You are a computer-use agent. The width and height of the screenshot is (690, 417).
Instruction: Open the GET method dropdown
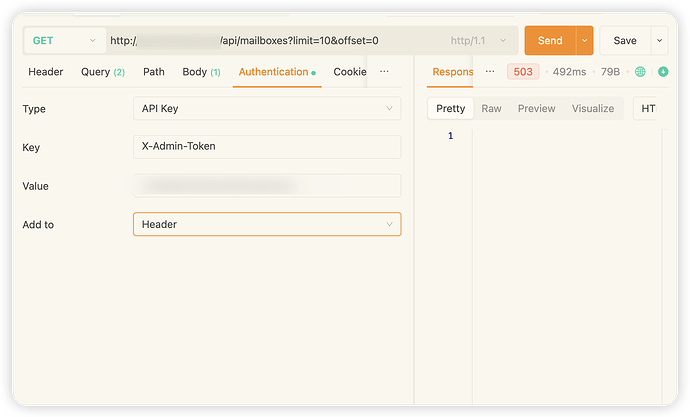coord(65,40)
